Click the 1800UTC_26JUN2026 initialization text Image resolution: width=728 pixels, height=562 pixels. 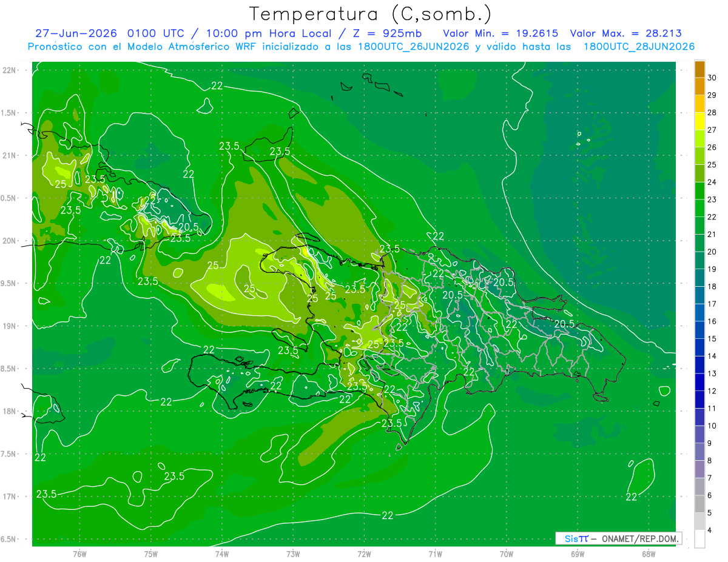[413, 47]
